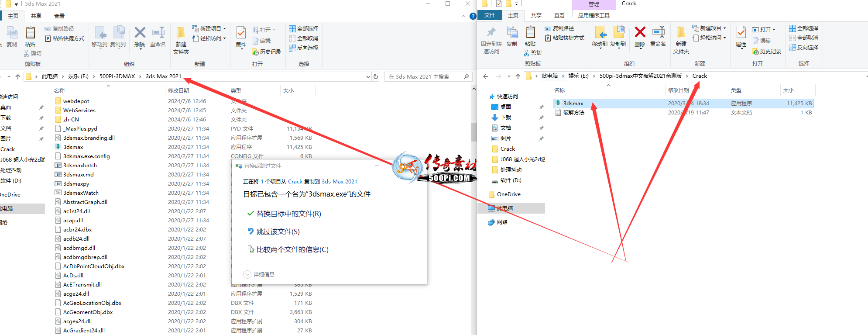Screen dimensions: 868x335
Task: Click Pin to Quick access in Crack window
Action: [x=491, y=40]
